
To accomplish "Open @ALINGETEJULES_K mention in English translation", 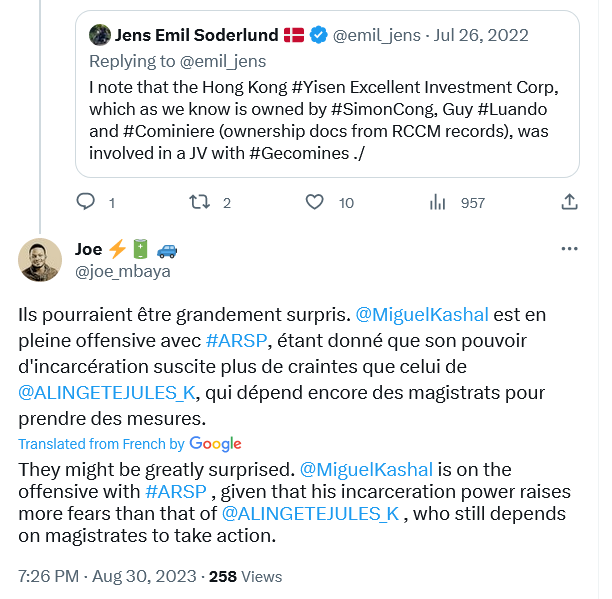I will [x=310, y=514].
